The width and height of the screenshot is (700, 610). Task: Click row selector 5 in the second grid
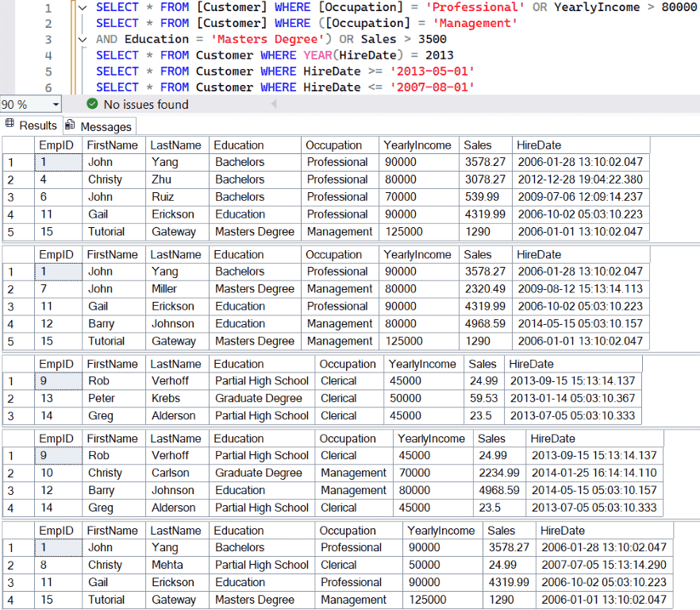pos(11,341)
